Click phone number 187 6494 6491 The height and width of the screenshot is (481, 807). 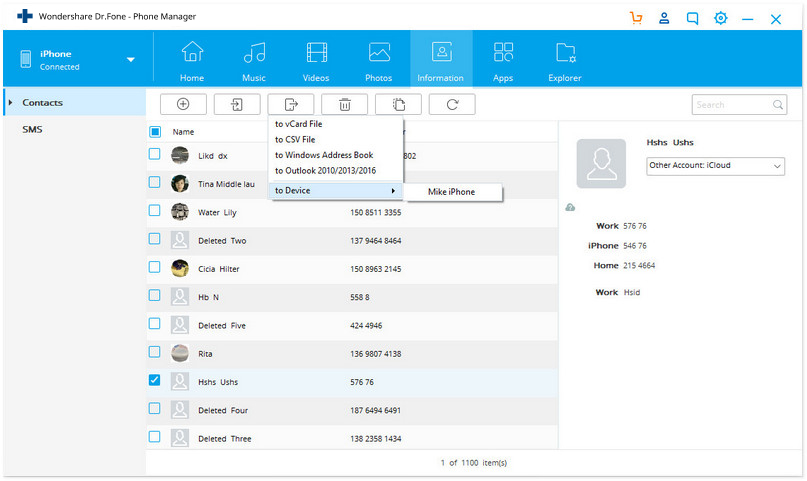point(376,411)
